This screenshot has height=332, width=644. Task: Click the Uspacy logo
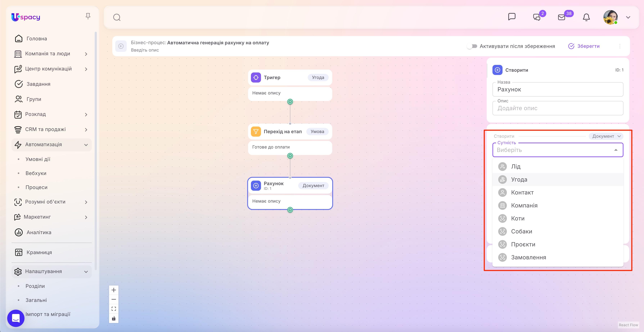(26, 17)
